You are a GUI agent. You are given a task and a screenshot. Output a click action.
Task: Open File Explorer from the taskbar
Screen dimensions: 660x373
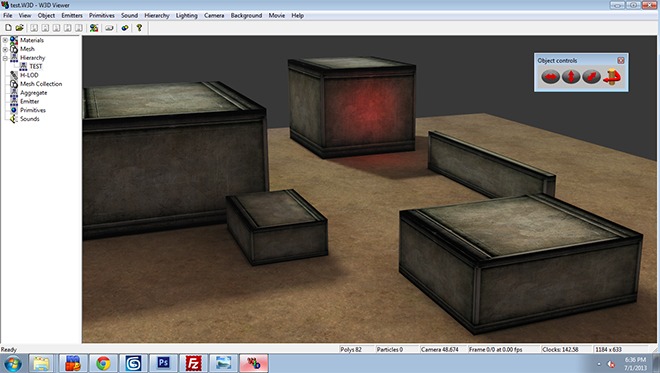click(41, 364)
